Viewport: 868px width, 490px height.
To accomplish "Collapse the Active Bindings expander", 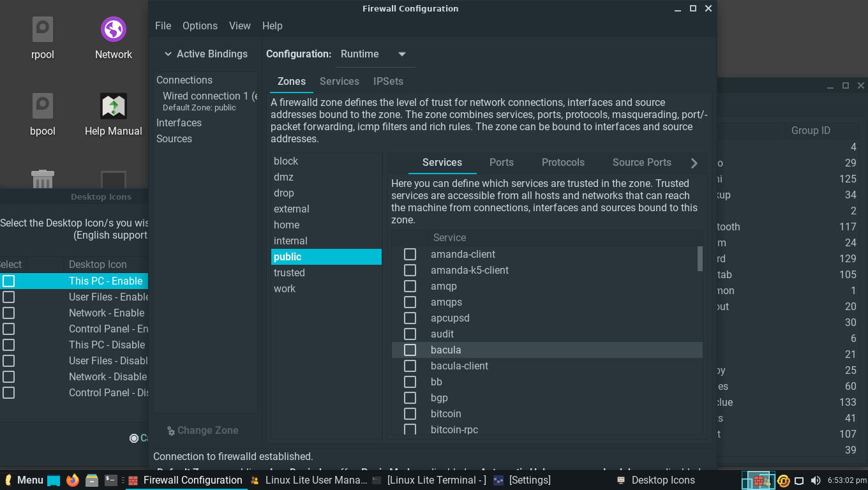I will click(206, 54).
